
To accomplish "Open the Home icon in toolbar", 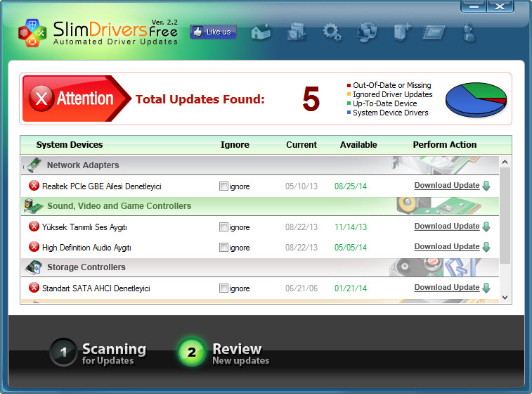I will 261,32.
